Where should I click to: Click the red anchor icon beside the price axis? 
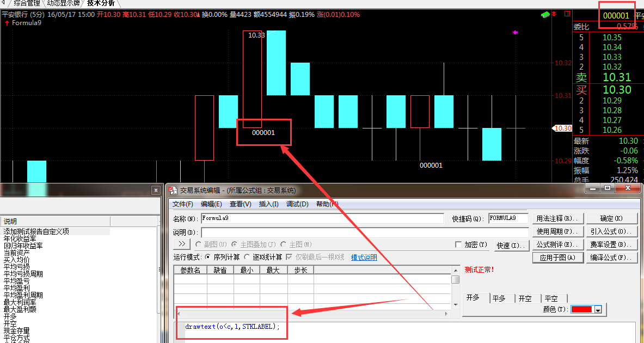(x=555, y=15)
